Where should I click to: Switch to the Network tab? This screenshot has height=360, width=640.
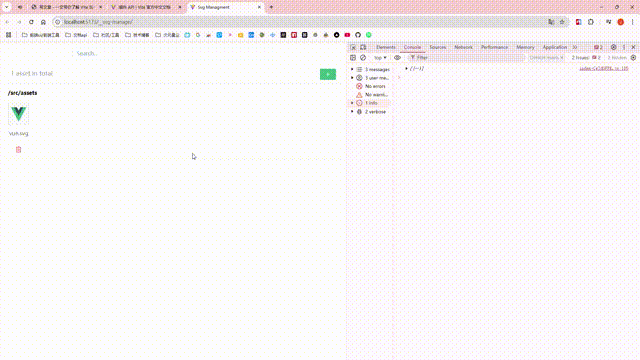click(463, 47)
